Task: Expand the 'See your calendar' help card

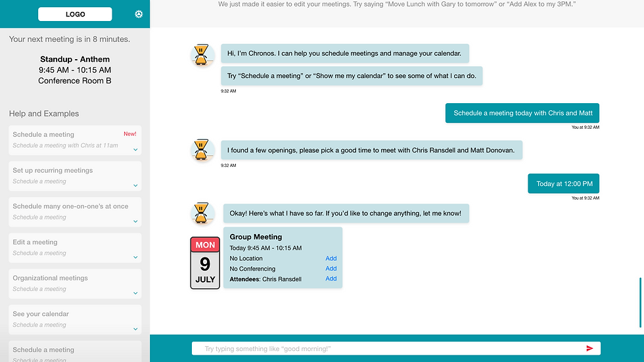Action: point(135,329)
